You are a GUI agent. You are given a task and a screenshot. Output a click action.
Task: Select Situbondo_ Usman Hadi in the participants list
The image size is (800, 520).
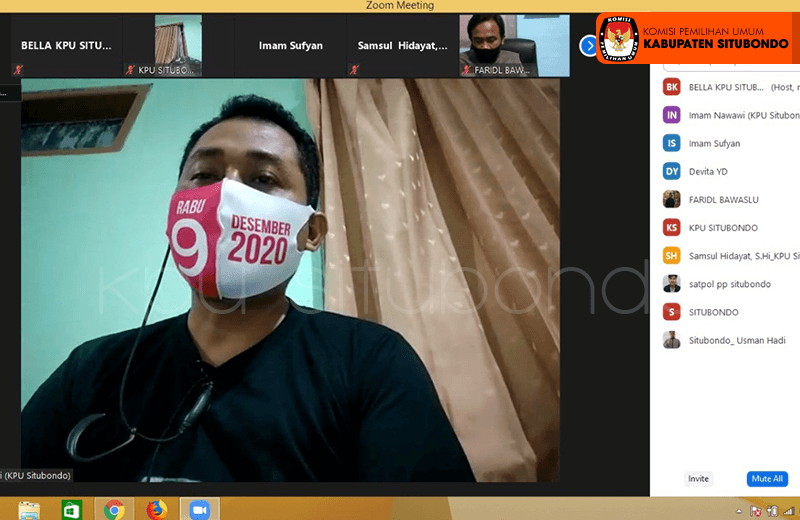click(x=736, y=340)
